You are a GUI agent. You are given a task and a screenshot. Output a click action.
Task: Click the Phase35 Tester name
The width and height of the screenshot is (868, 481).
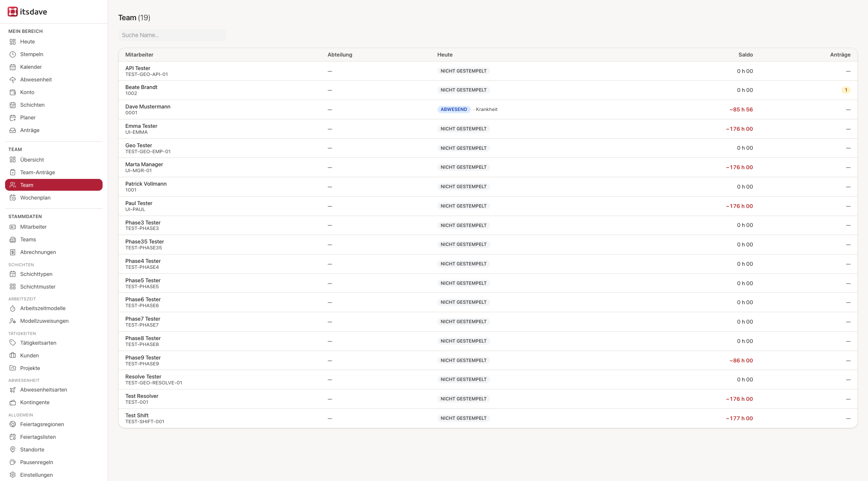144,242
